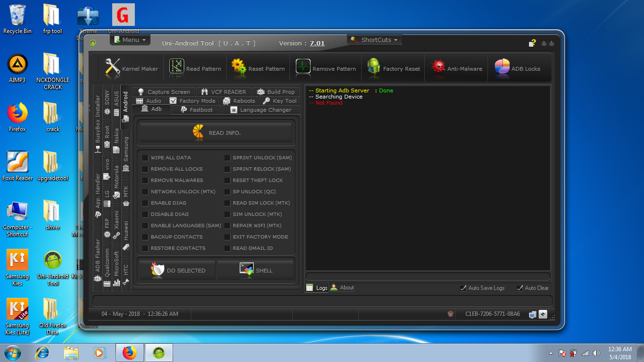Select the Samsung vertical tab

point(126,154)
